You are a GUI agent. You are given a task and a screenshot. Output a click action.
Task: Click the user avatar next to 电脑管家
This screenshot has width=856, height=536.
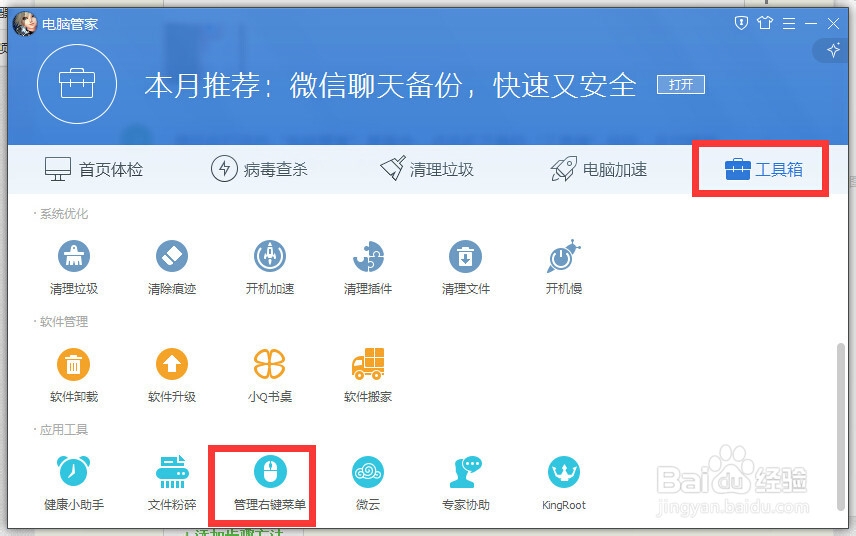coord(25,23)
